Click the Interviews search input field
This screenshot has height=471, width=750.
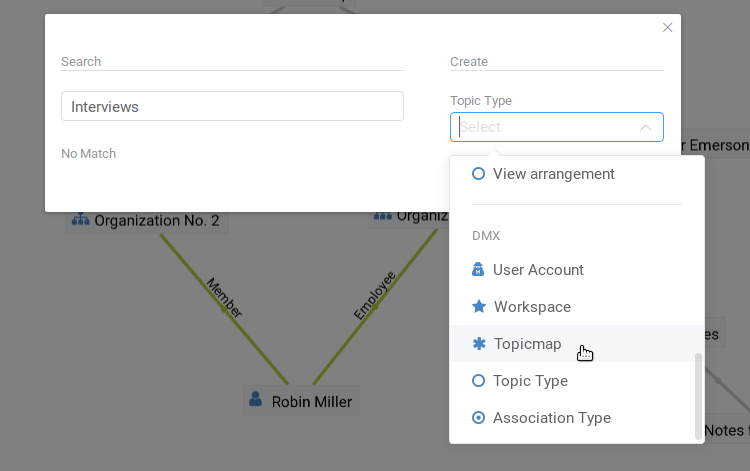pyautogui.click(x=232, y=106)
